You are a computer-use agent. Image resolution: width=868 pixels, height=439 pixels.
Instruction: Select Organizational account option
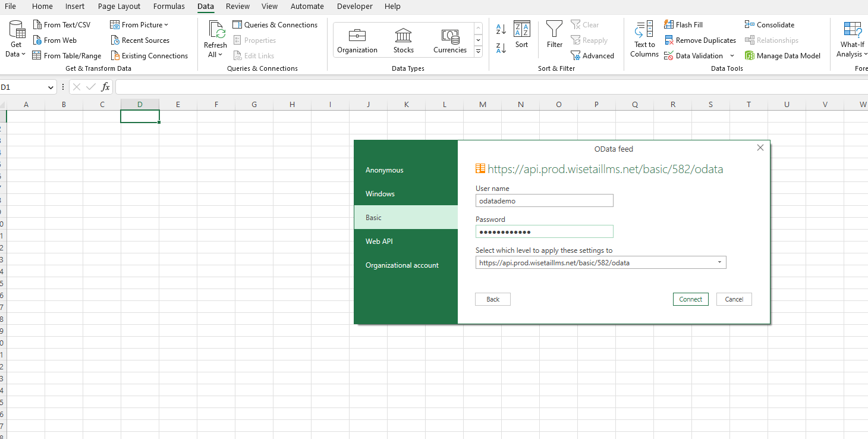405,265
